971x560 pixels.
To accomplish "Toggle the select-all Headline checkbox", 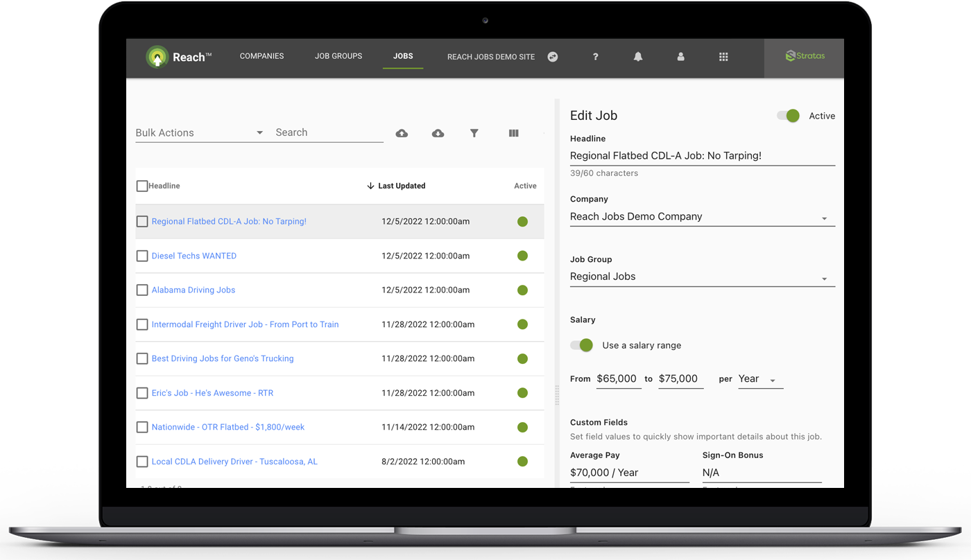I will [x=142, y=186].
